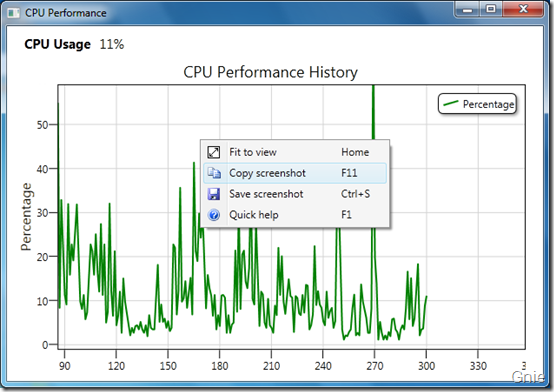Click the 90 tick label on the x-axis
The height and width of the screenshot is (392, 554).
[x=65, y=366]
